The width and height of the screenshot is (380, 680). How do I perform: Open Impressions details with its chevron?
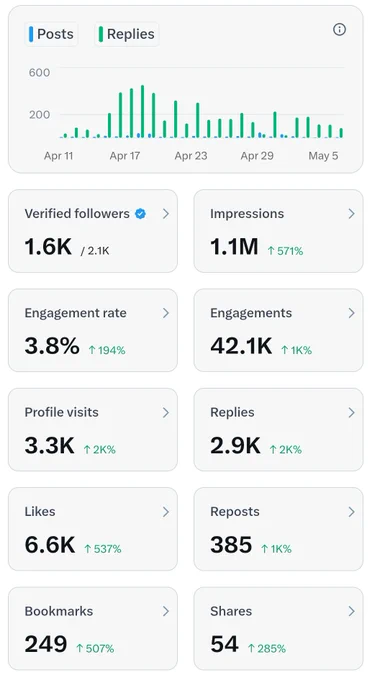click(x=351, y=214)
